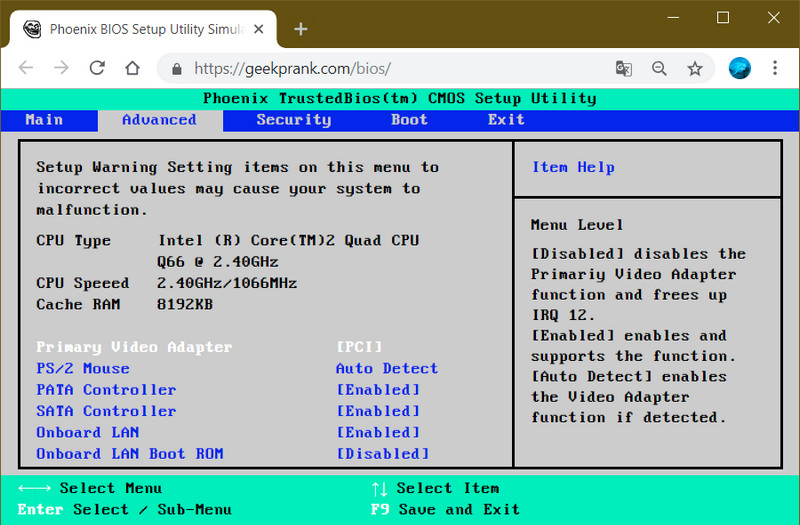Select the Onboard LAN Boot ROM item
This screenshot has height=525, width=800.
(130, 454)
